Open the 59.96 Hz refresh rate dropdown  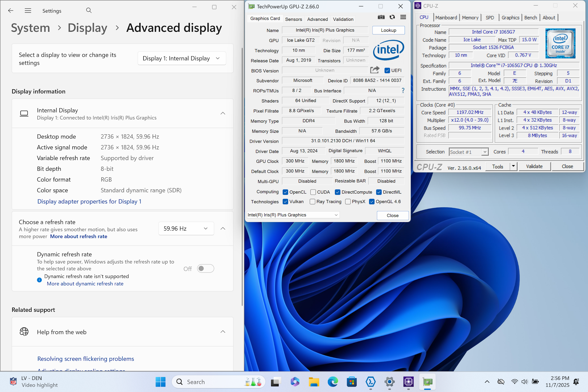pyautogui.click(x=186, y=228)
